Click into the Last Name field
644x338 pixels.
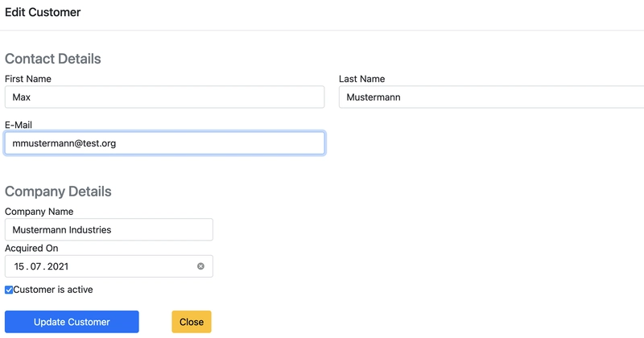click(491, 97)
